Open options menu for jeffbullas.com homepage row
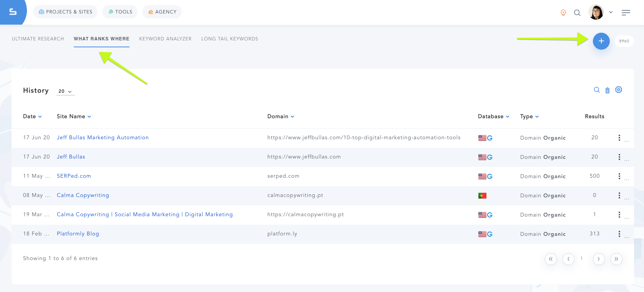This screenshot has height=292, width=644. click(x=619, y=157)
